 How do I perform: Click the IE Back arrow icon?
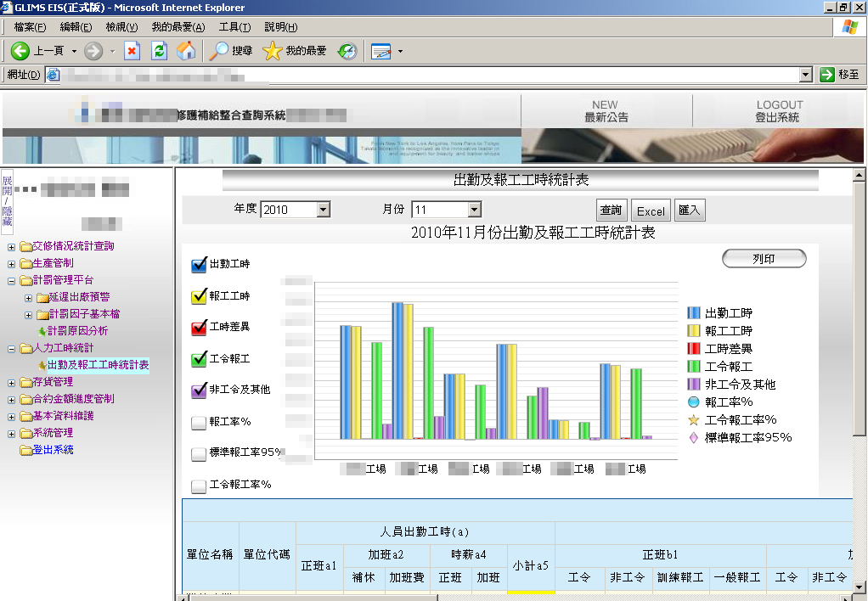point(20,51)
